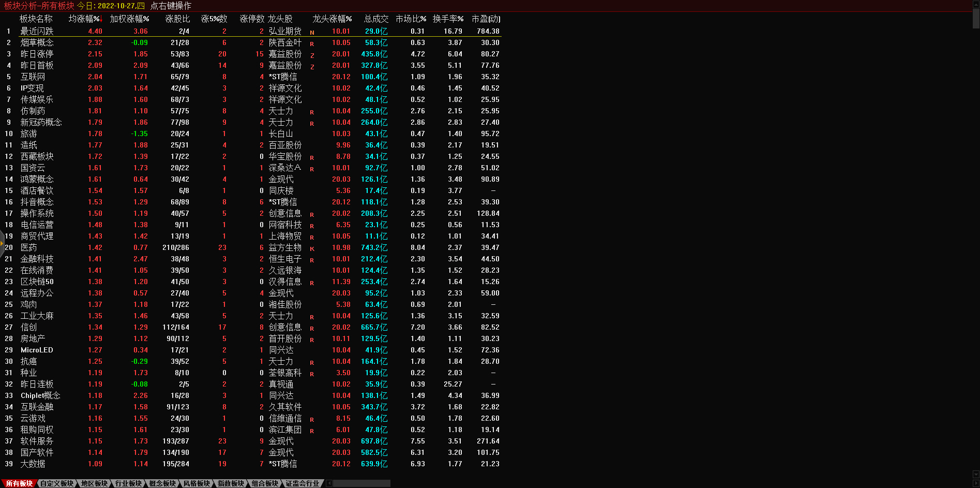Click leading stock 嘉益股份 in row 3
980x488 pixels.
tap(285, 54)
